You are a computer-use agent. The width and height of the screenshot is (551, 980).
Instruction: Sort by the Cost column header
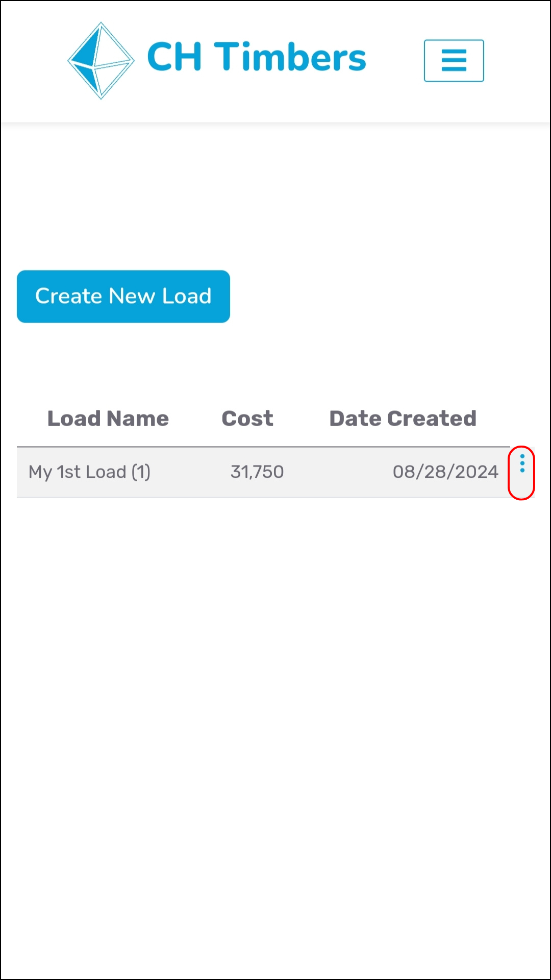pyautogui.click(x=247, y=419)
